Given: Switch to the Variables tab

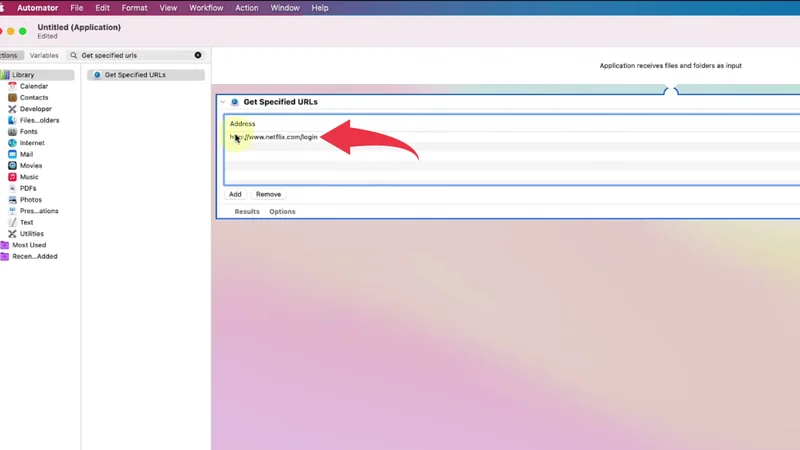Looking at the screenshot, I should coord(44,56).
